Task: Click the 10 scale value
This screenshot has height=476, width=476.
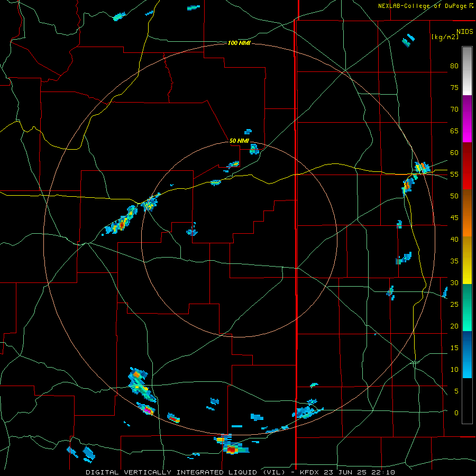Action: 454,370
